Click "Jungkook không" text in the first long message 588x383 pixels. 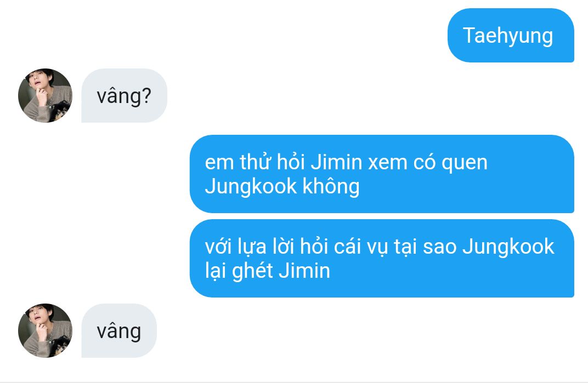[x=282, y=186]
